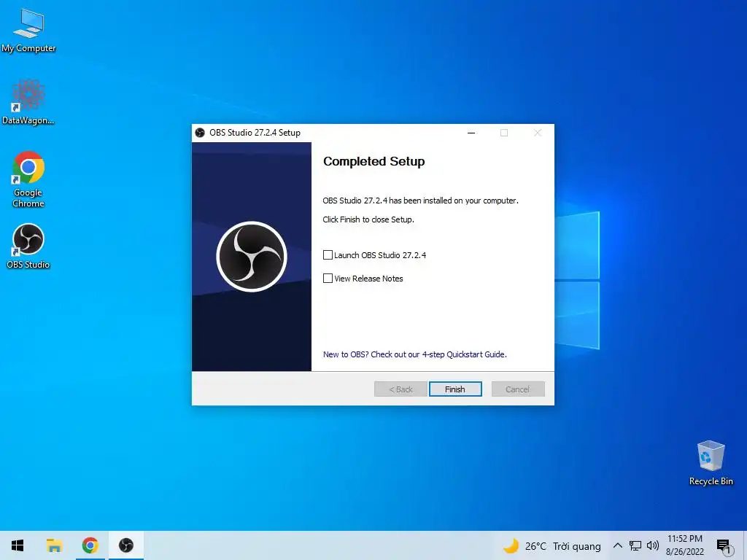Viewport: 747px width, 560px height.
Task: Switch to OBS Setup taskbar button
Action: [x=126, y=545]
